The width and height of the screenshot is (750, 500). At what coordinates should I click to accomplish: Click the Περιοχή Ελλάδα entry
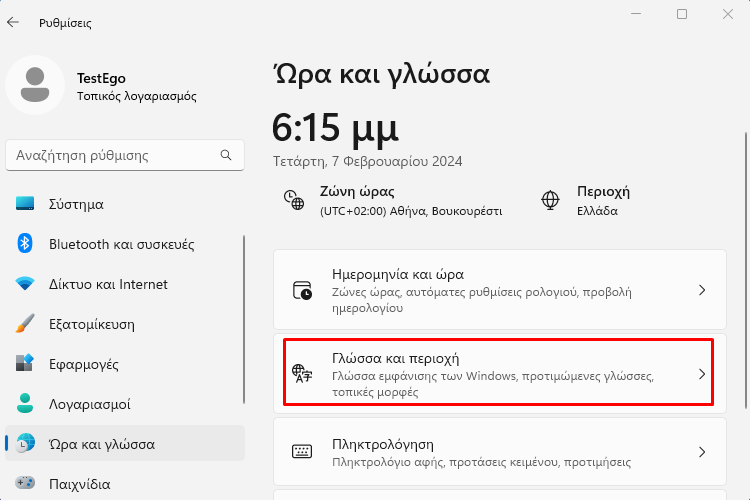tap(585, 200)
